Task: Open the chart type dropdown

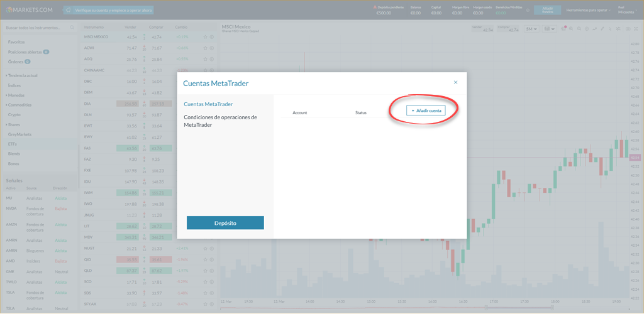Action: point(549,29)
